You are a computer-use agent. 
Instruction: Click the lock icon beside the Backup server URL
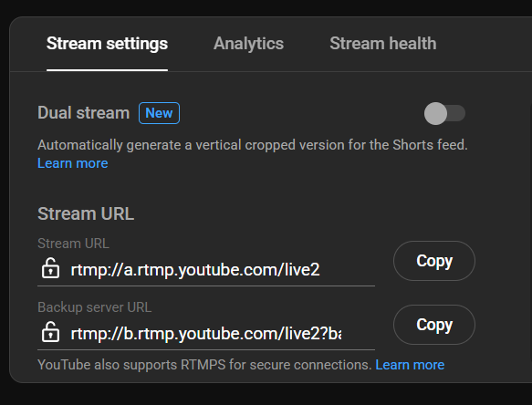click(50, 332)
